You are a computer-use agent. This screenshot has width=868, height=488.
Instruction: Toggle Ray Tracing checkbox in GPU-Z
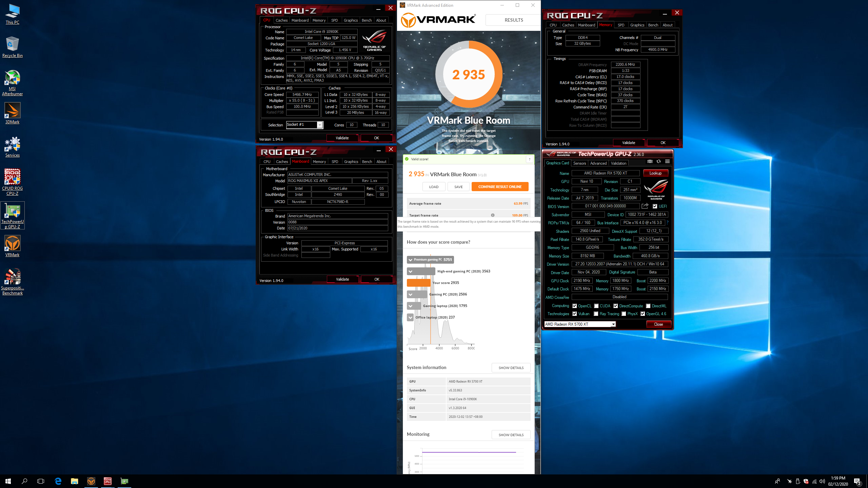click(596, 314)
